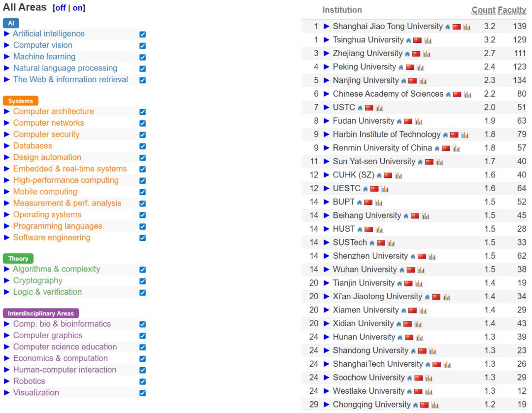Click Tianjin University chart icon
532x413 pixels.
(x=419, y=284)
